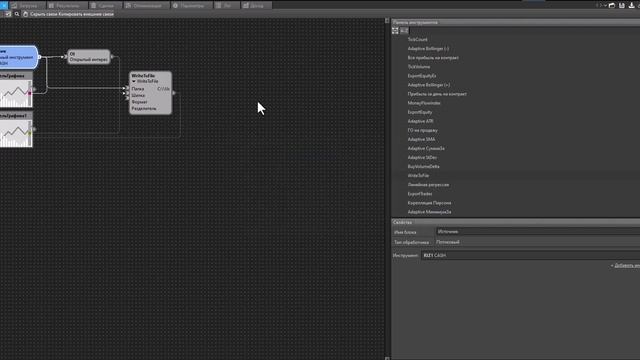Viewport: 640px width, 360px height.
Task: Select Adaptive МинимумЗа in tools list
Action: click(429, 212)
